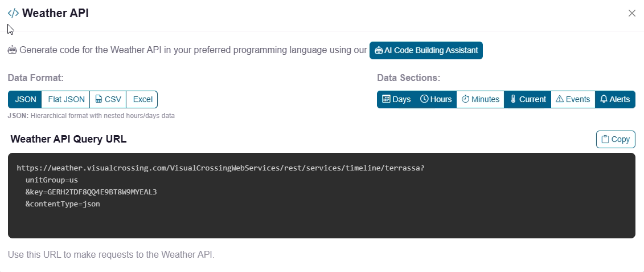
Task: Click the timeline/terrassa URL line in code box
Action: click(x=220, y=168)
